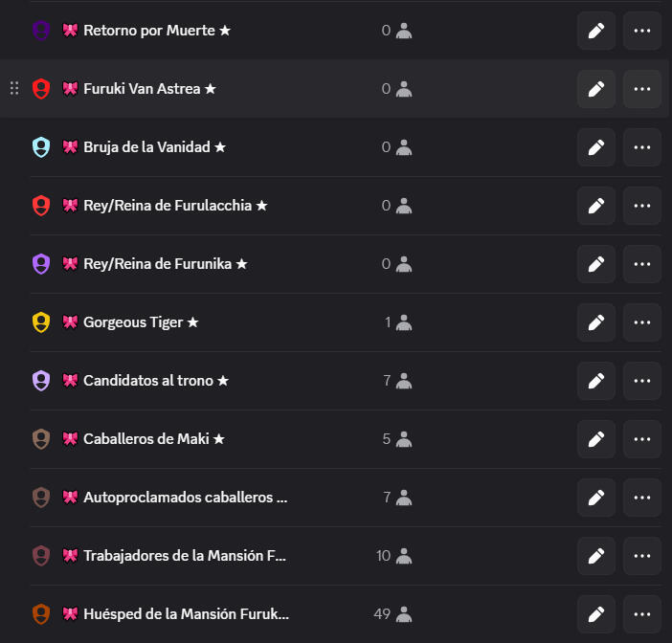Viewport: 672px width, 643px height.
Task: Open more options for Huésped de la Mansión
Action: click(642, 614)
